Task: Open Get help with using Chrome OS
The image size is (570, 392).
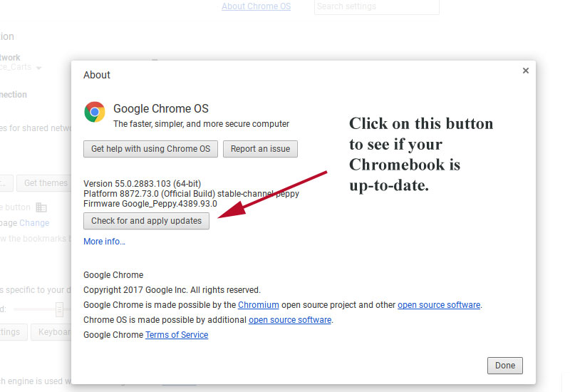Action: [x=150, y=149]
